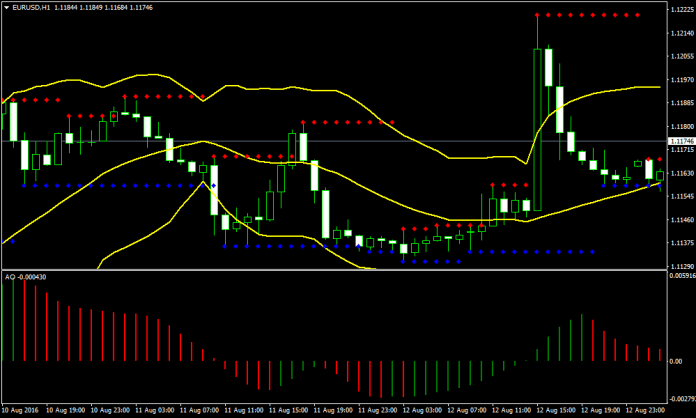Select the 11 Aug 15:00 time label
Image resolution: width=696 pixels, height=418 pixels.
tap(290, 410)
